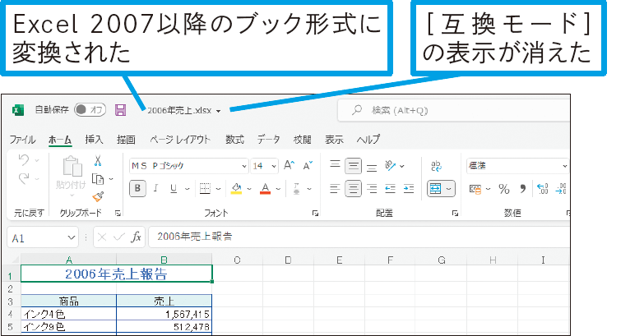The image size is (644, 336).
Task: Open the 校閲 tab
Action: (303, 140)
